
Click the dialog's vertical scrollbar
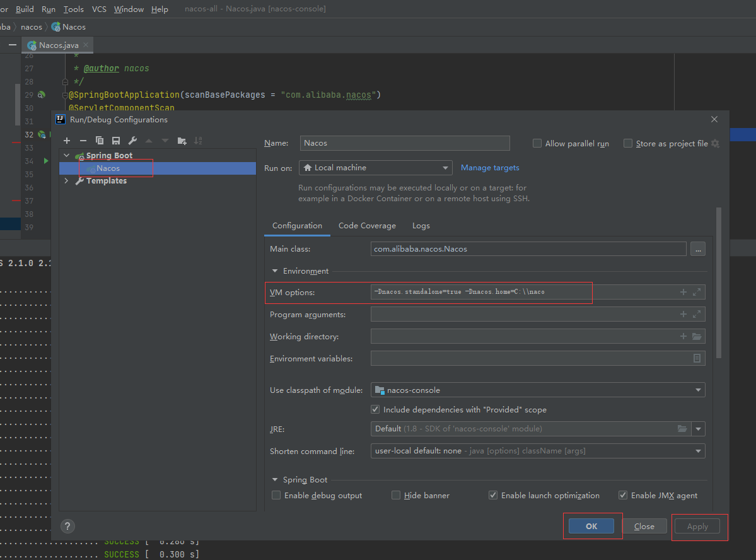tap(718, 283)
